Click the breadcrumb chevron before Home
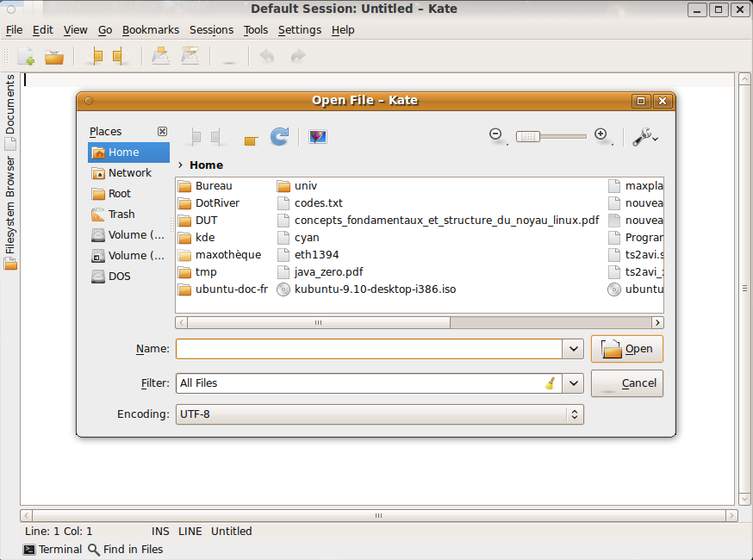The width and height of the screenshot is (753, 560). [181, 165]
